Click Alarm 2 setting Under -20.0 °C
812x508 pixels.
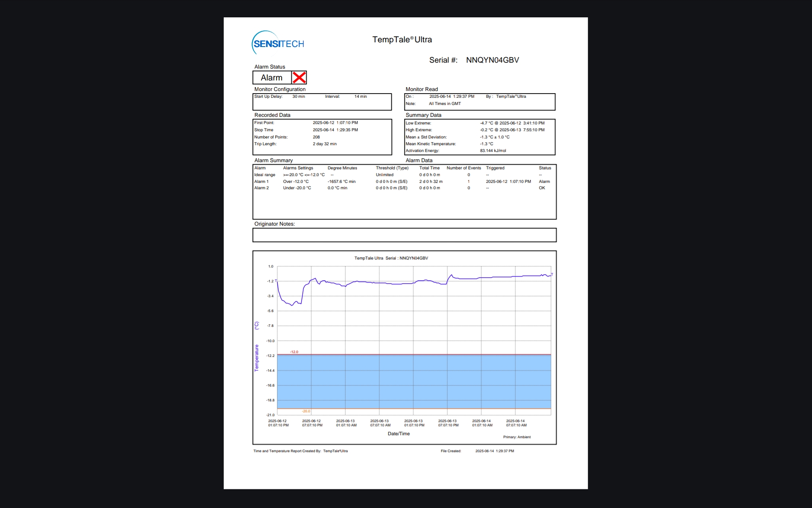[297, 188]
